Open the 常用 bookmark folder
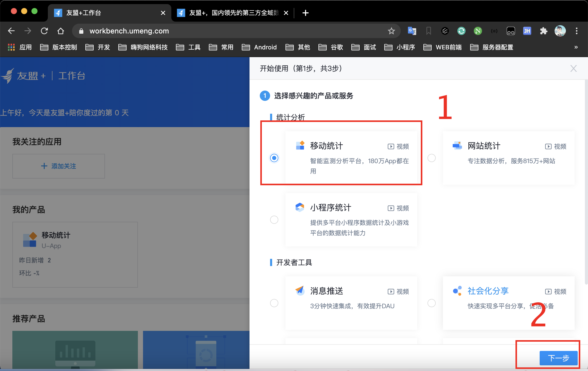Viewport: 588px width, 371px height. [221, 47]
